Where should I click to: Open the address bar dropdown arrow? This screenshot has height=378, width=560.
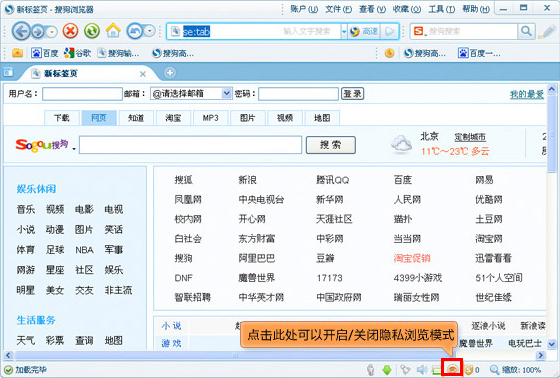click(344, 32)
